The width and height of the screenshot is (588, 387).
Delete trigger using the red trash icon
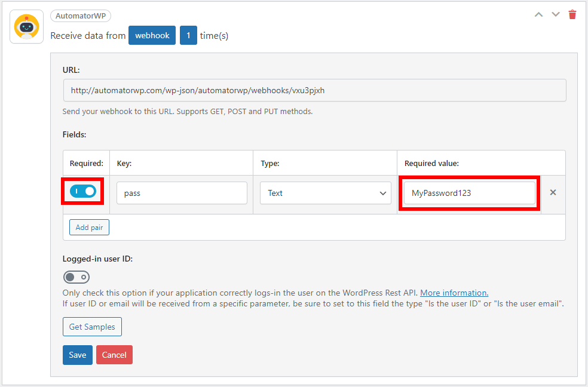point(572,14)
